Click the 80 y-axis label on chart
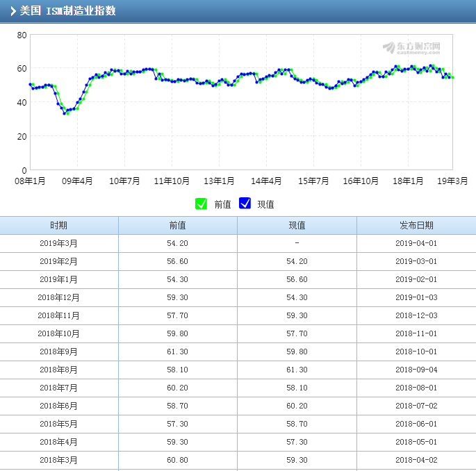 coord(22,35)
